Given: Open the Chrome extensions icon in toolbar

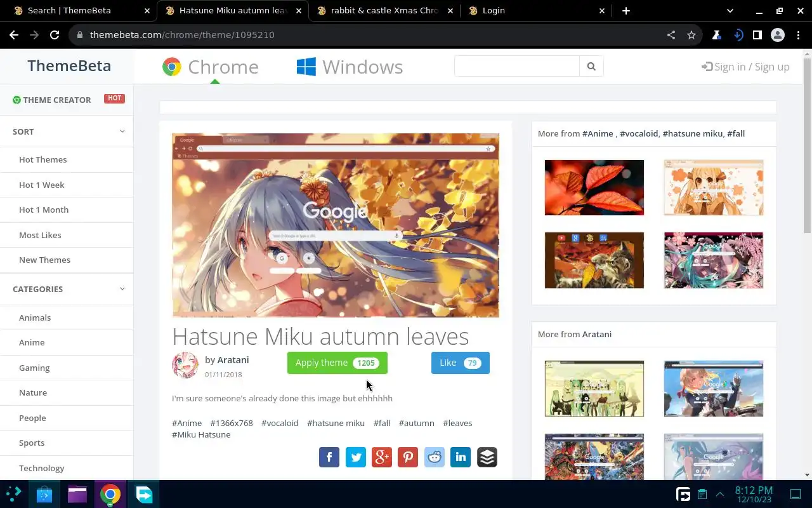Looking at the screenshot, I should click(x=717, y=35).
